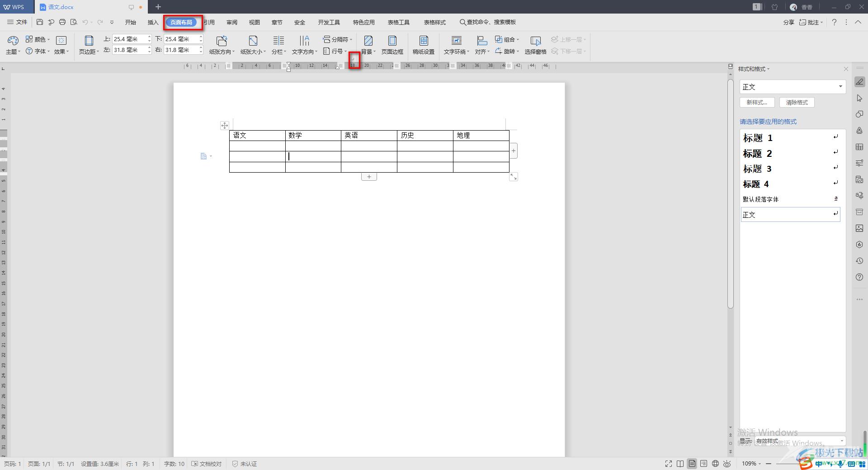Click zoom out minus button

coord(769,464)
